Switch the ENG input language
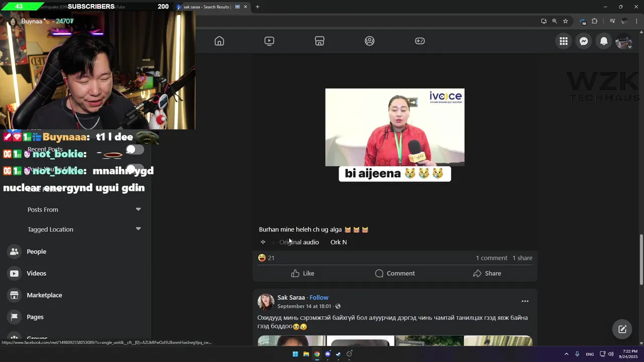 click(590, 354)
